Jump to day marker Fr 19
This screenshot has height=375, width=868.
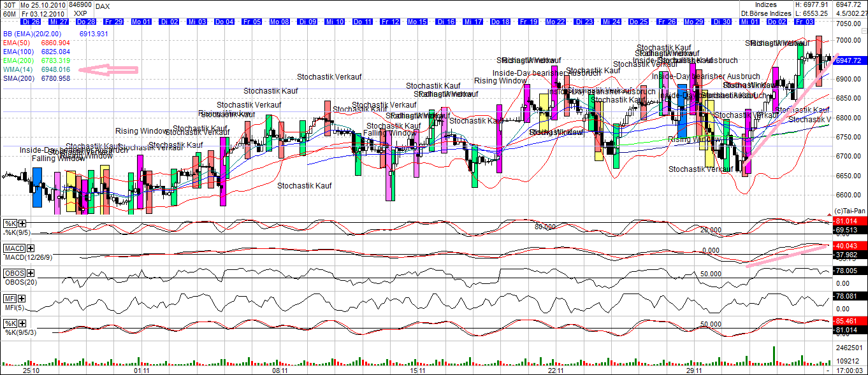pyautogui.click(x=529, y=22)
